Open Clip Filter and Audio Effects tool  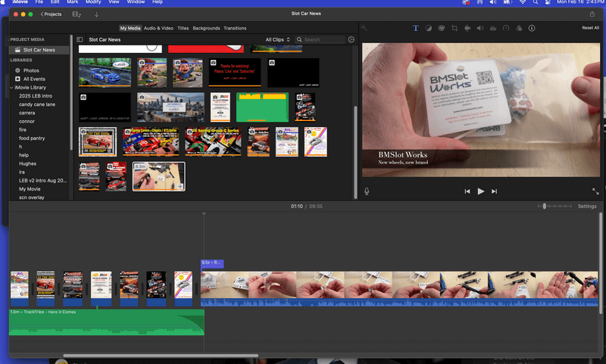[519, 28]
